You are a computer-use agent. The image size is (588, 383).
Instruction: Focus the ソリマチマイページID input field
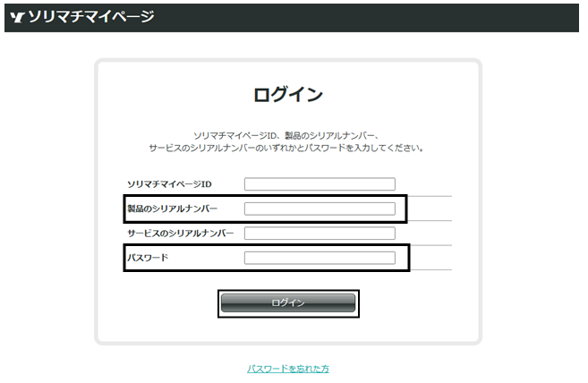pos(320,184)
